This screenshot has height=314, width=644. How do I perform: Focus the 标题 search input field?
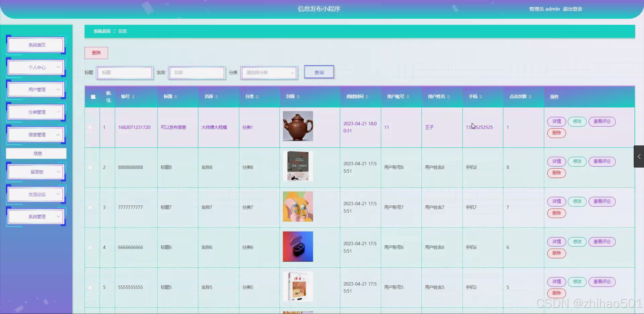(125, 73)
